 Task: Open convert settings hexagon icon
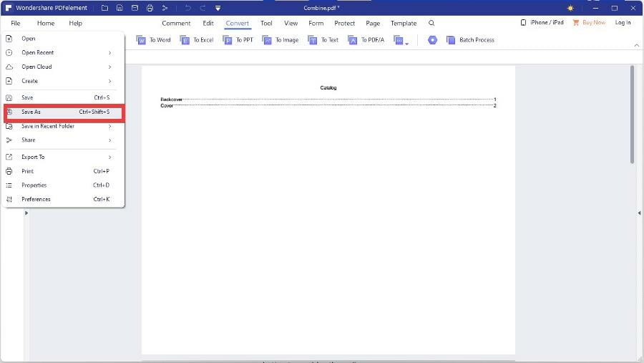tap(432, 40)
